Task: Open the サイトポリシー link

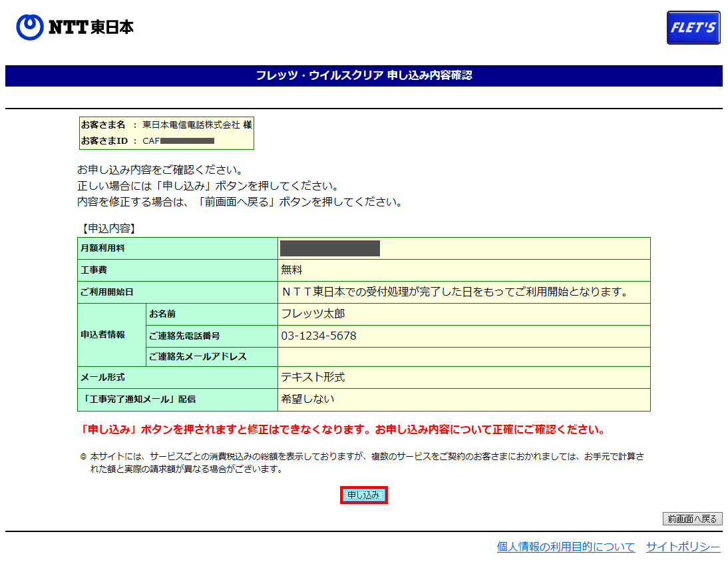Action: point(683,547)
